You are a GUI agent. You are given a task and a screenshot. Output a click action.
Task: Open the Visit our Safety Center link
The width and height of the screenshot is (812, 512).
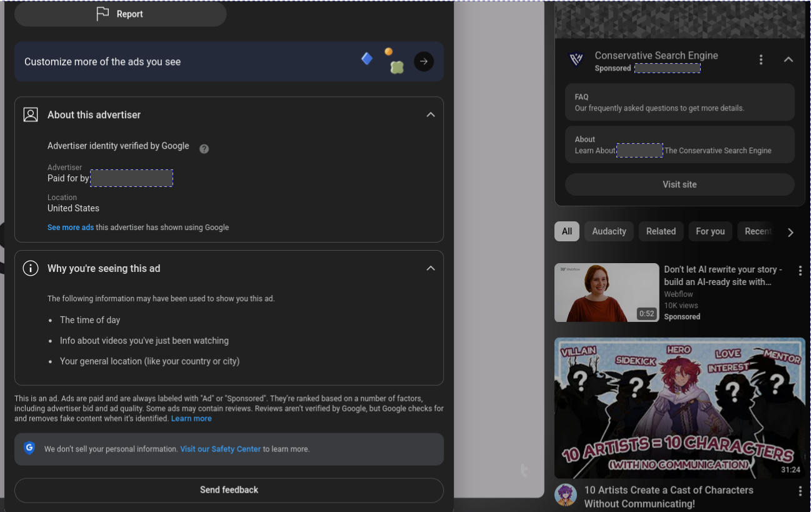[x=220, y=449]
